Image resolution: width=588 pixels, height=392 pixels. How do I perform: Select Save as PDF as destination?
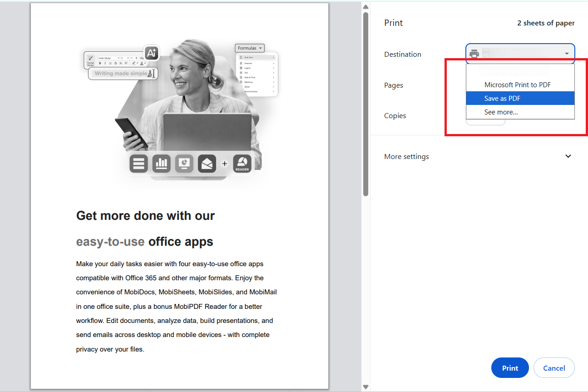pyautogui.click(x=502, y=98)
